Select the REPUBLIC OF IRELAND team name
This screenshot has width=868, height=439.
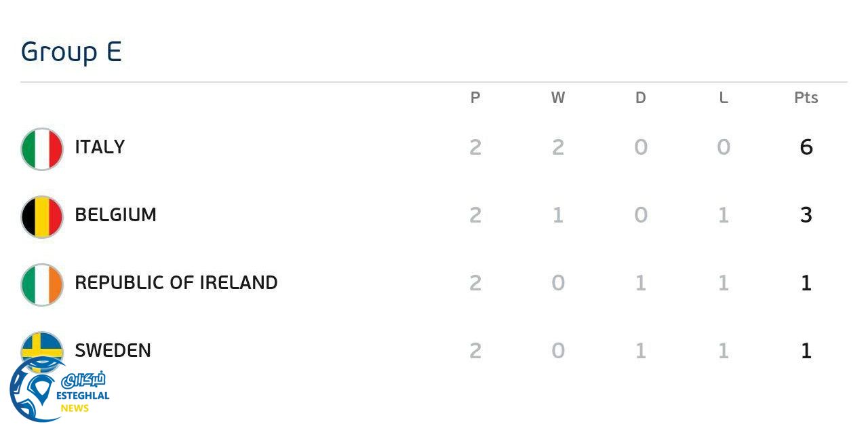[x=176, y=283]
